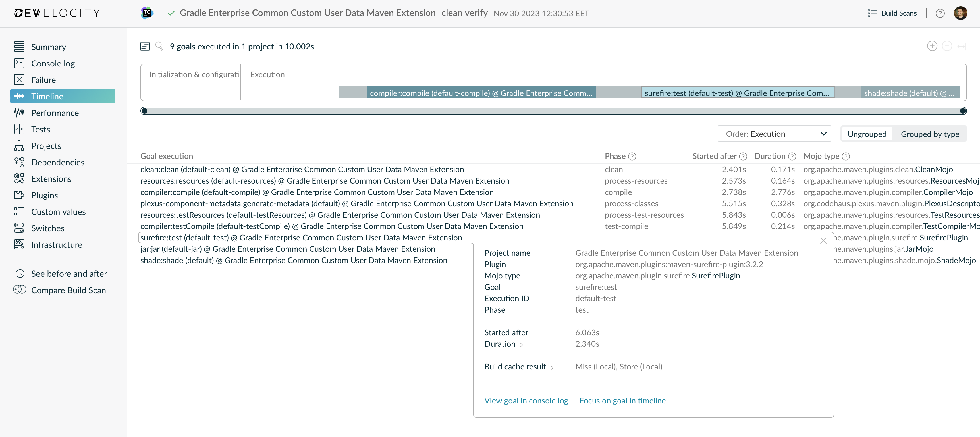Click the TeamCity build icon in header

point(147,13)
